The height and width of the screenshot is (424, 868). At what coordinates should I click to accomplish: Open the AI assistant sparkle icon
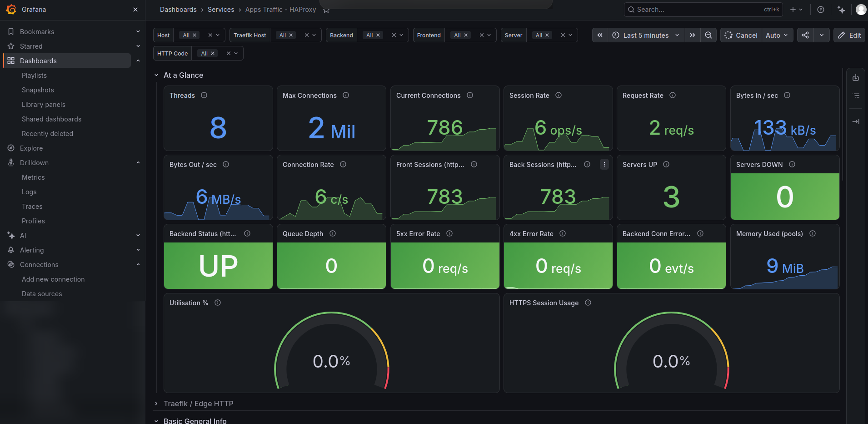[x=841, y=10]
